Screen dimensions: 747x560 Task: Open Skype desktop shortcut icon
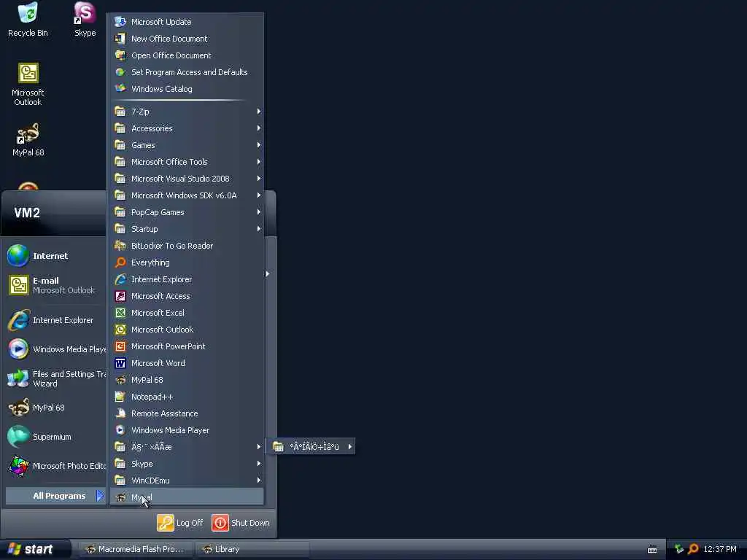coord(85,13)
